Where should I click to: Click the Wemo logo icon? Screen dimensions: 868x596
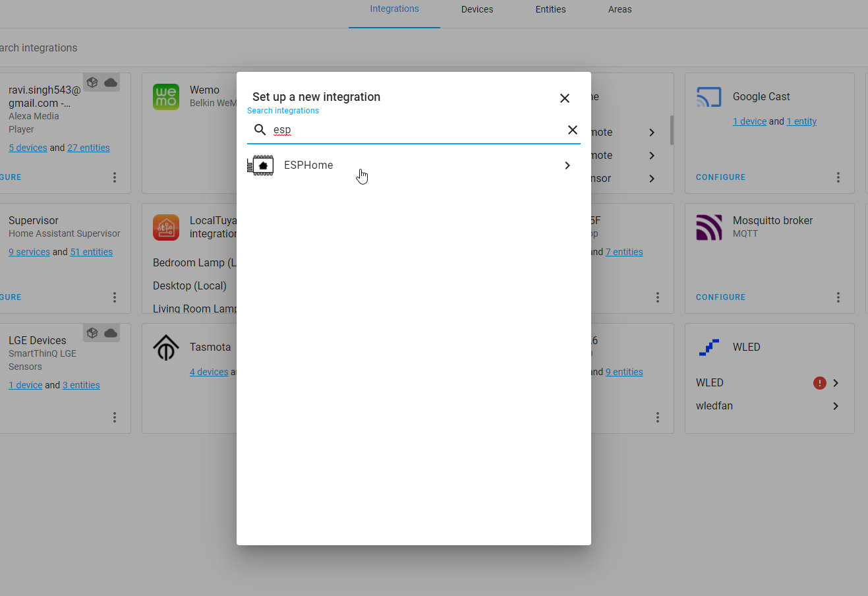166,97
